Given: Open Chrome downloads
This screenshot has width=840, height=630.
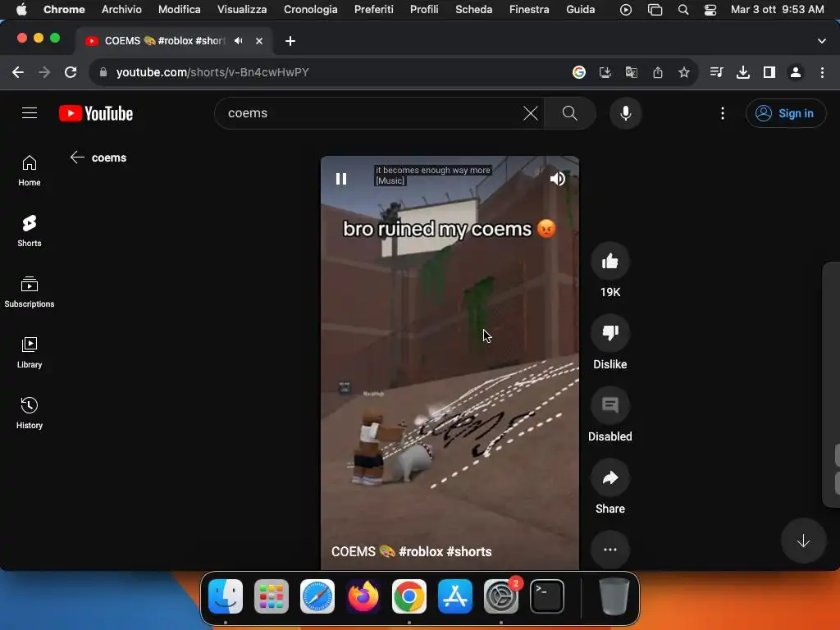Looking at the screenshot, I should pyautogui.click(x=742, y=72).
